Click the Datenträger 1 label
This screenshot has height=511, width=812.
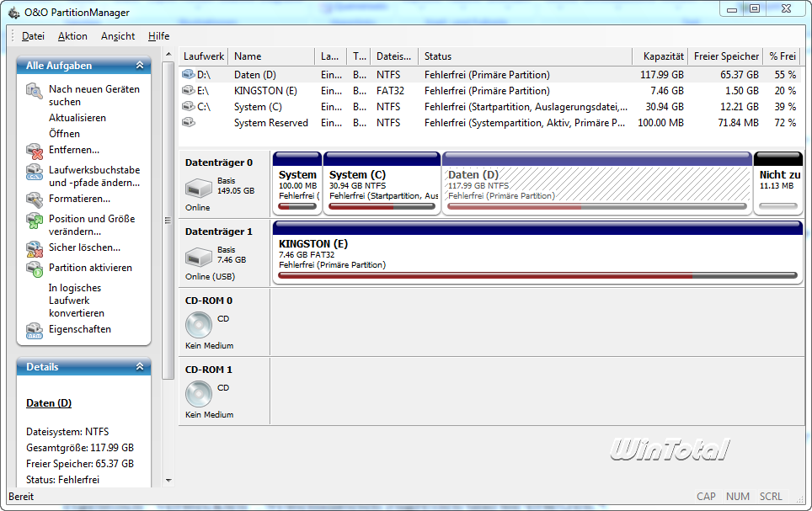(219, 232)
